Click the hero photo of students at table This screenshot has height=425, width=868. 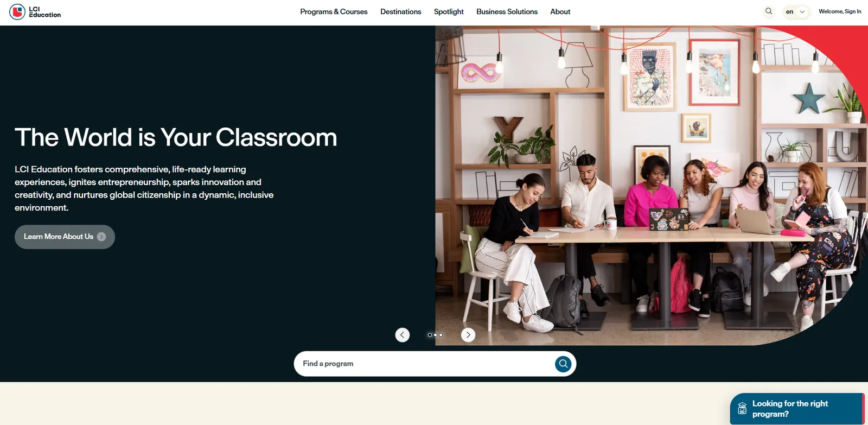(651, 186)
